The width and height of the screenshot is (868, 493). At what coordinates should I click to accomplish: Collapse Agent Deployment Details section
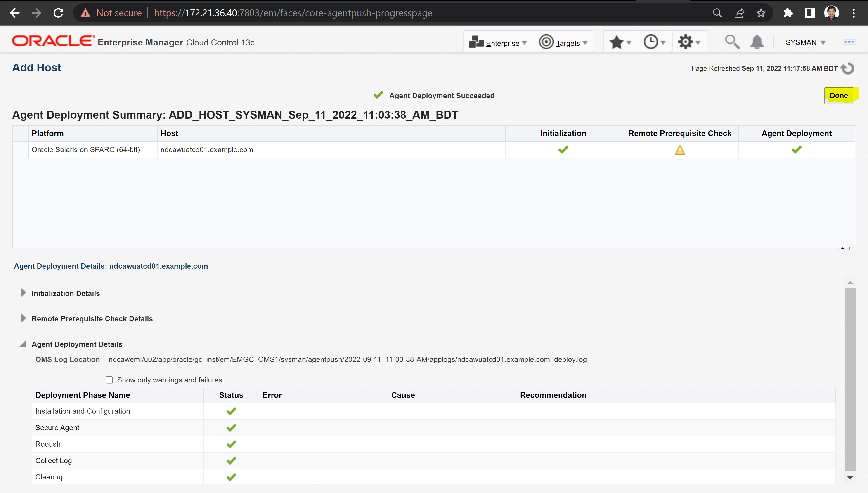23,344
